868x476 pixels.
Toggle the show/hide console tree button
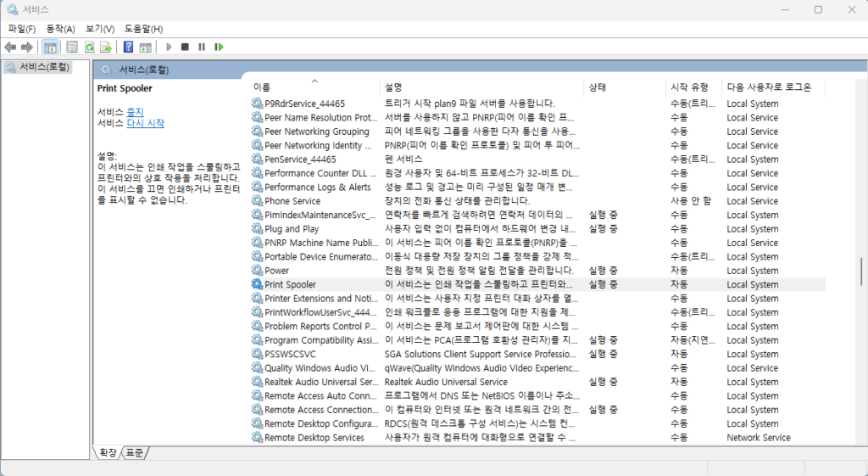(x=50, y=48)
